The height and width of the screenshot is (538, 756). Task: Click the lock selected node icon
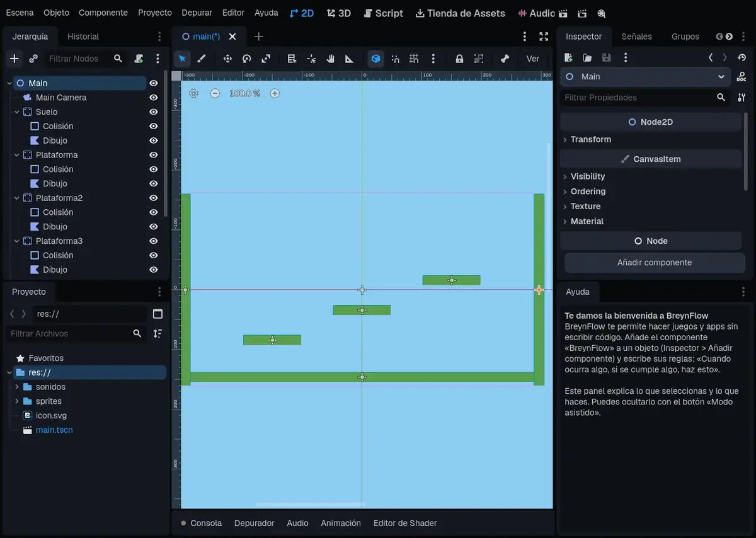tap(459, 59)
